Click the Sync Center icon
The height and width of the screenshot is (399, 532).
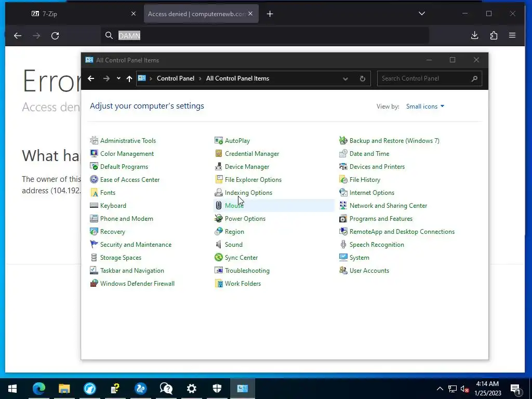click(x=219, y=258)
